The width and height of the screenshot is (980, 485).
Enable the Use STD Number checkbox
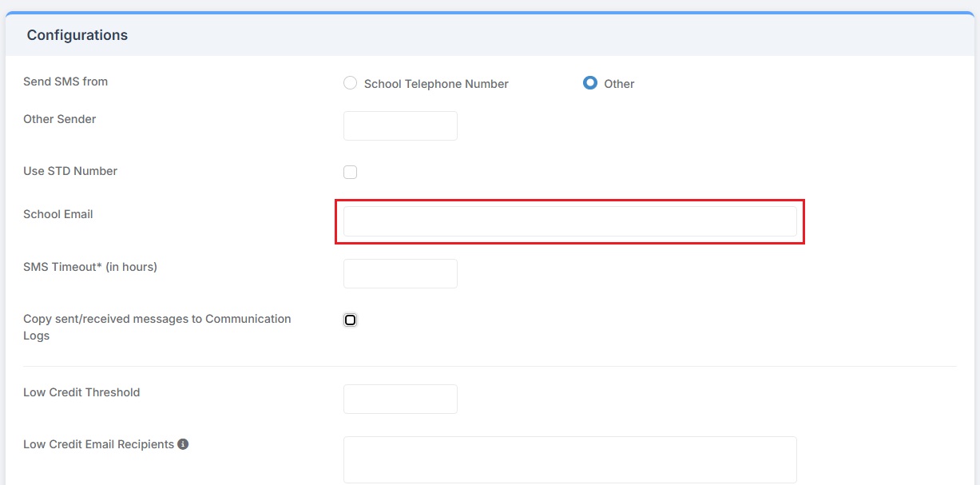[x=350, y=172]
